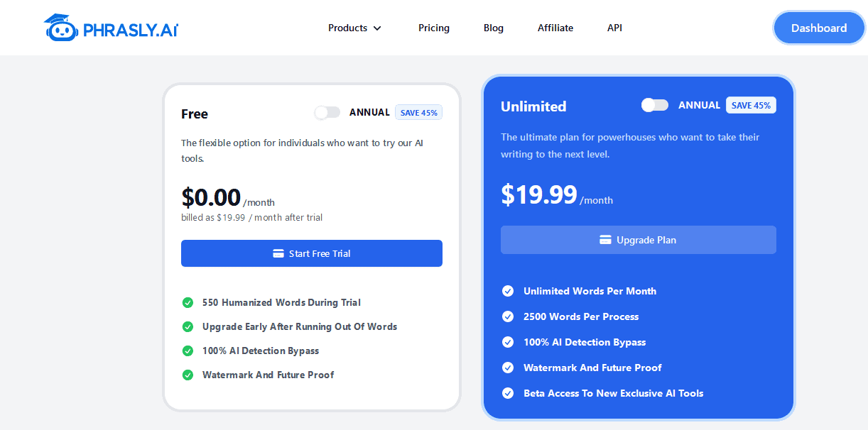Click the SAVE 45% badge on Free plan

point(418,112)
